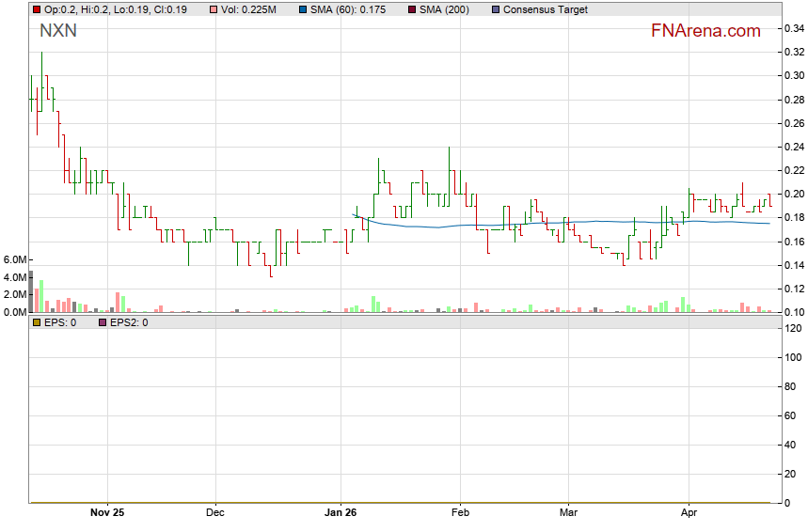Click the 'SMA (60): 0.175' legend text

(x=346, y=9)
